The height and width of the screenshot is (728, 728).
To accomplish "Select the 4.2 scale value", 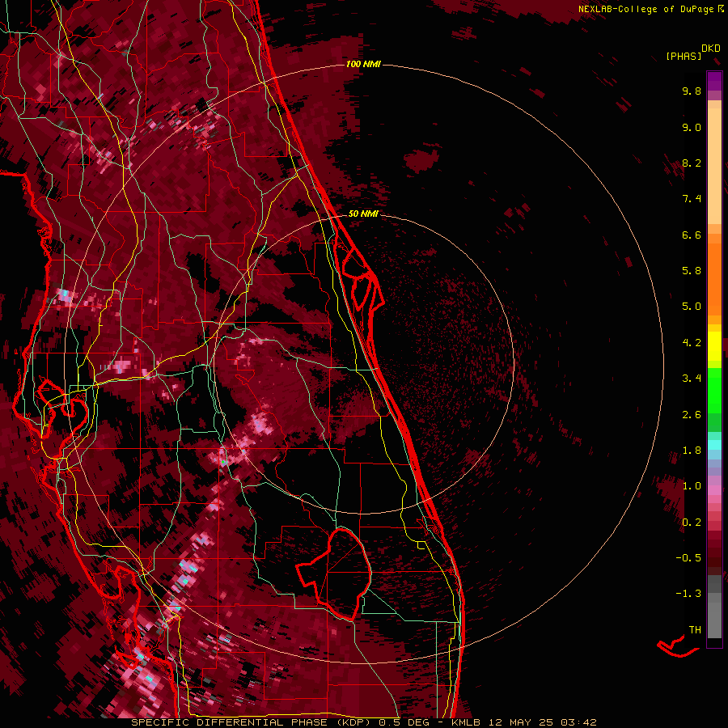I will point(692,343).
